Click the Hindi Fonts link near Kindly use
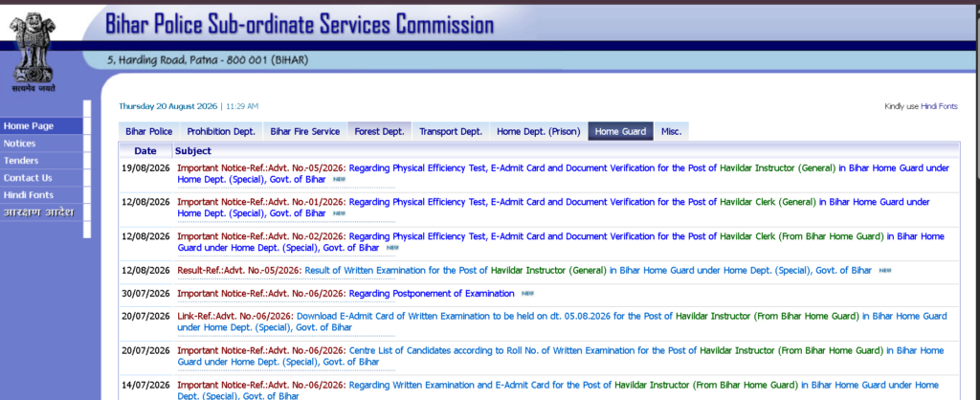This screenshot has height=400, width=980. click(x=939, y=106)
